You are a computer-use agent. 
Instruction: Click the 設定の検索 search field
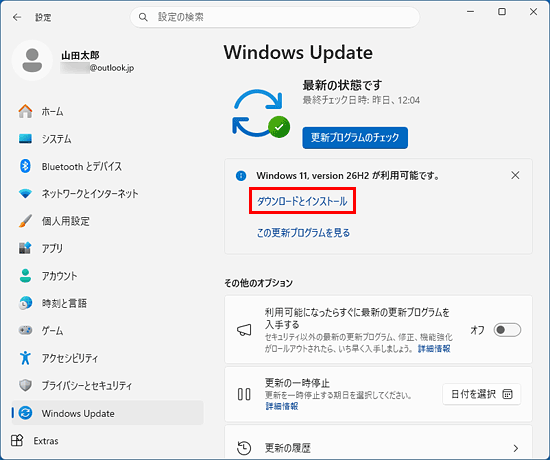point(275,17)
